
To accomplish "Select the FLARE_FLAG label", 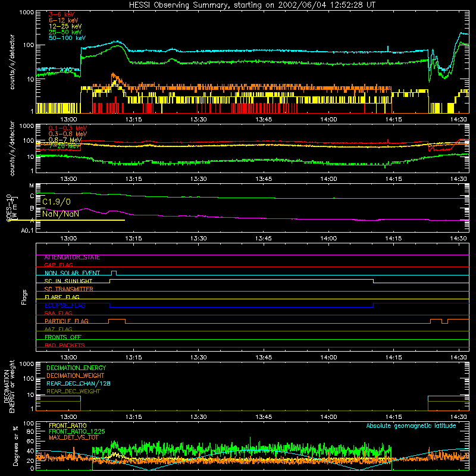I will point(62,297).
